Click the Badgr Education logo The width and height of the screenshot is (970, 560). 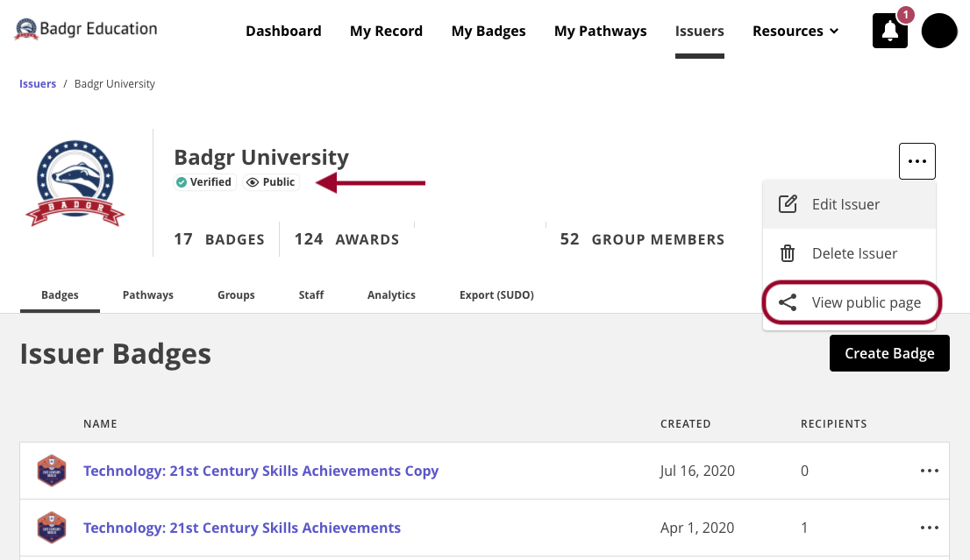point(86,30)
